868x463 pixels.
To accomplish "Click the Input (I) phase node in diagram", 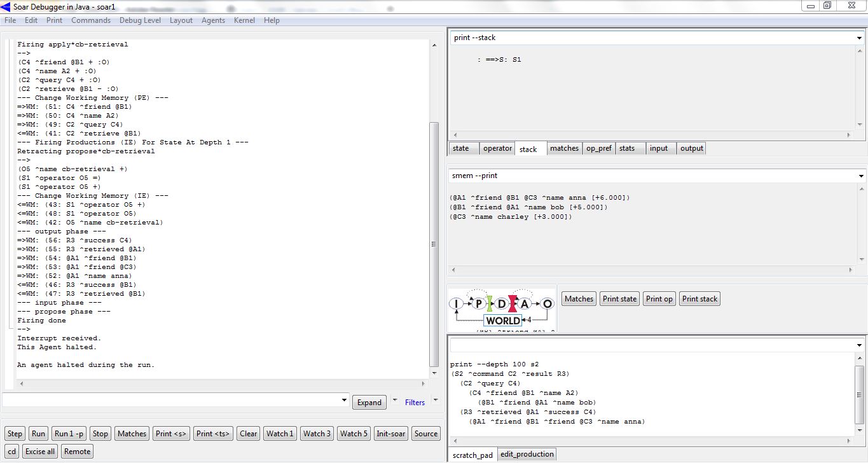I will pos(456,304).
